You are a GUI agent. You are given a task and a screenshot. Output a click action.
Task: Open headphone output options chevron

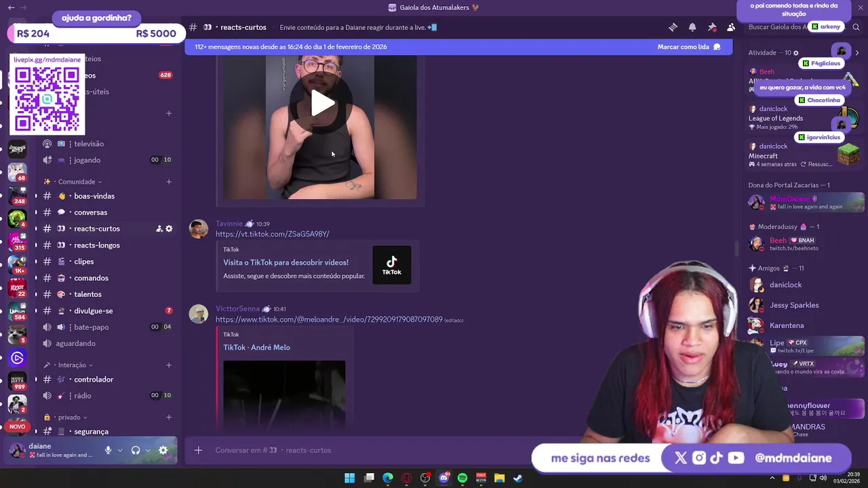[148, 450]
